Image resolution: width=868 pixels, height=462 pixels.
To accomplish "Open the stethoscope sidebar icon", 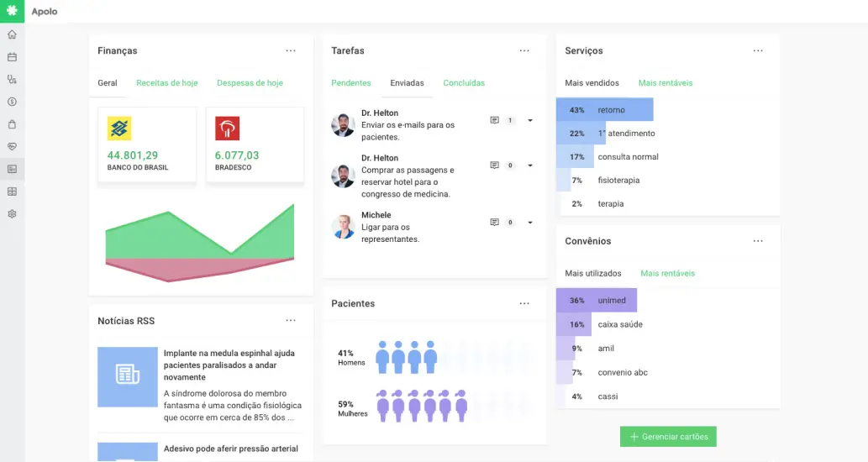I will [12, 79].
